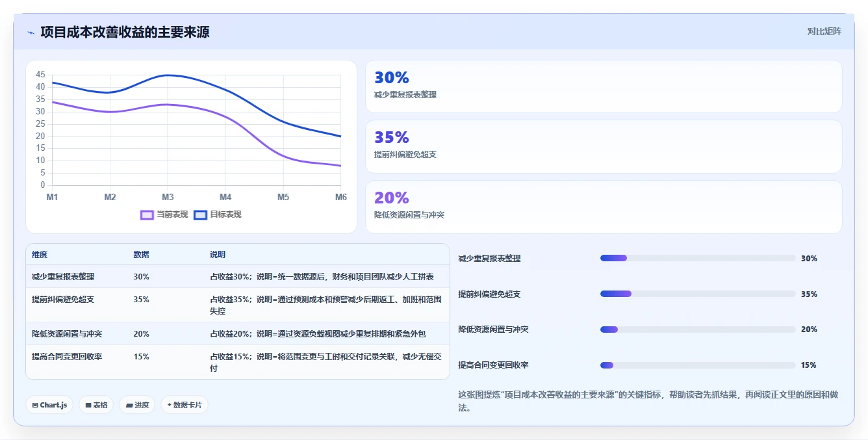Screen dimensions: 868x440
Task: Click the 维度 column header
Action: [x=40, y=255]
